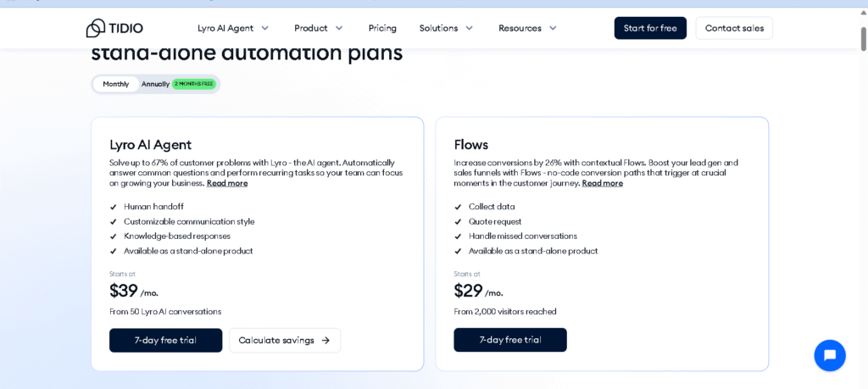Image resolution: width=868 pixels, height=389 pixels.
Task: Click the Knowledge-based responses checkmark icon
Action: (x=114, y=236)
